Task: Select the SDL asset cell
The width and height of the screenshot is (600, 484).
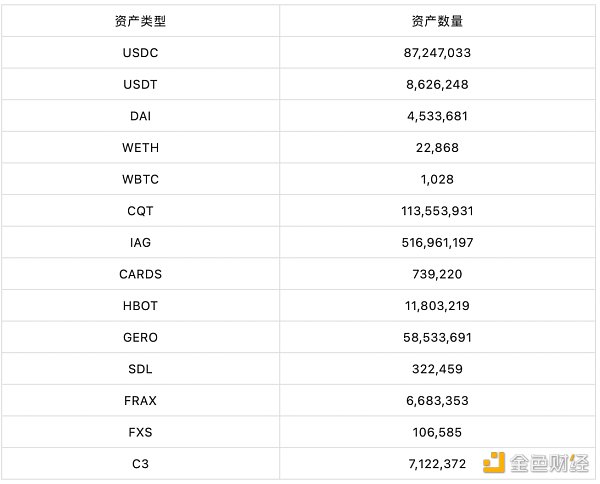Action: tap(140, 369)
